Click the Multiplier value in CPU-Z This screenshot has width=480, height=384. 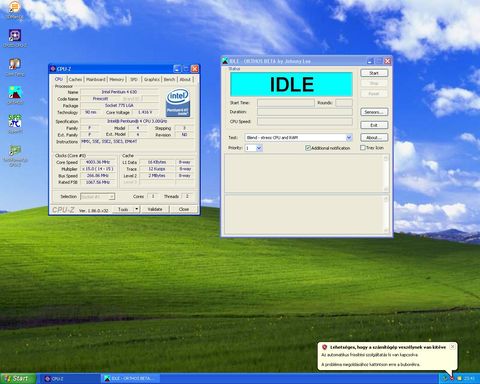point(98,169)
